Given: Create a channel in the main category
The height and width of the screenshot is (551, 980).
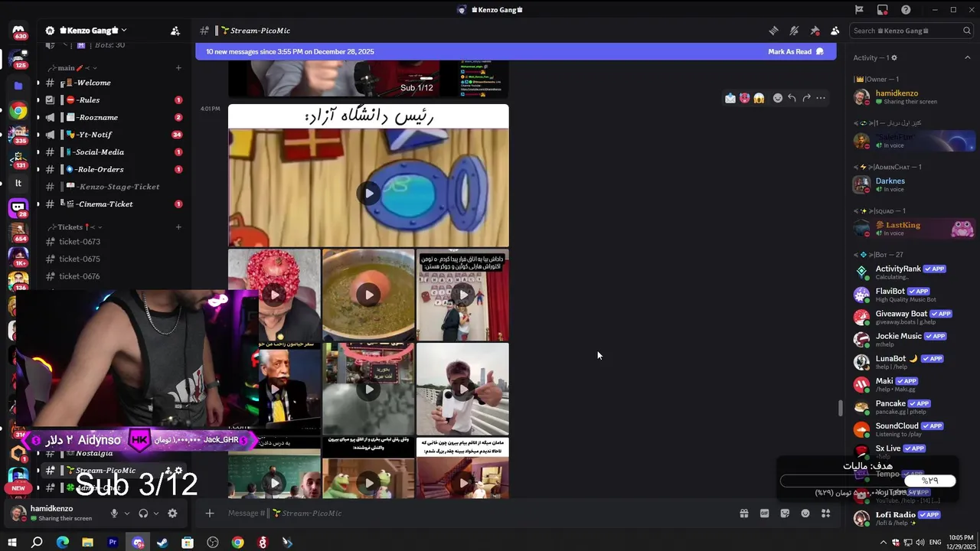Looking at the screenshot, I should [x=178, y=68].
